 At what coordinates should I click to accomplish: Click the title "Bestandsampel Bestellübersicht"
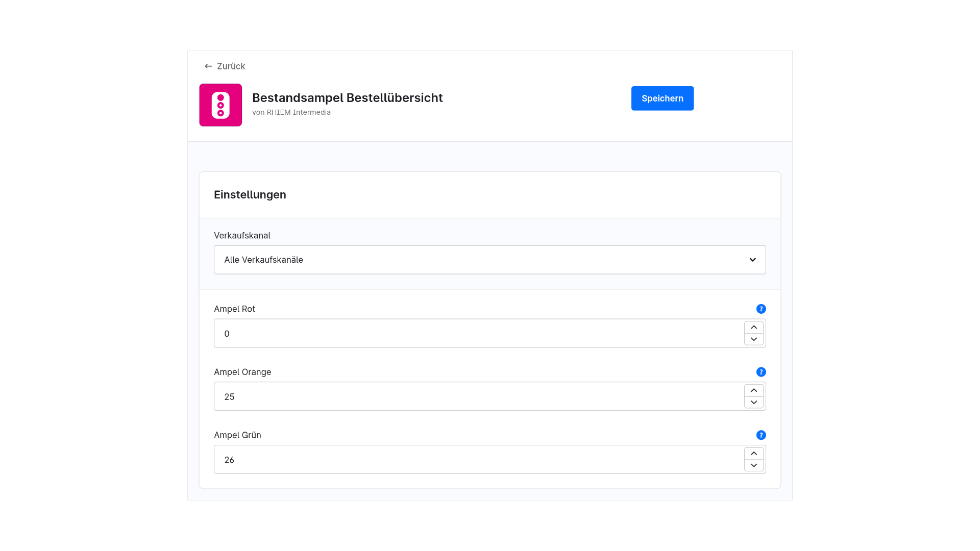coord(348,98)
